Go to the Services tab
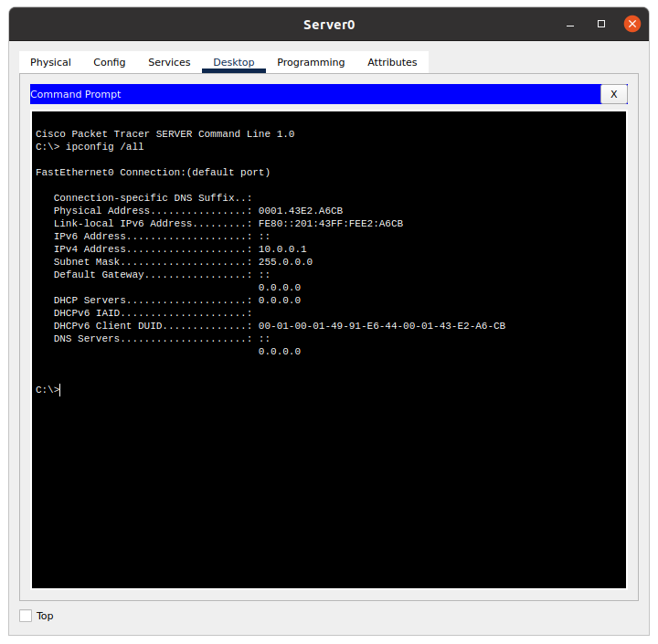Screen dimensions: 658x644 (169, 62)
